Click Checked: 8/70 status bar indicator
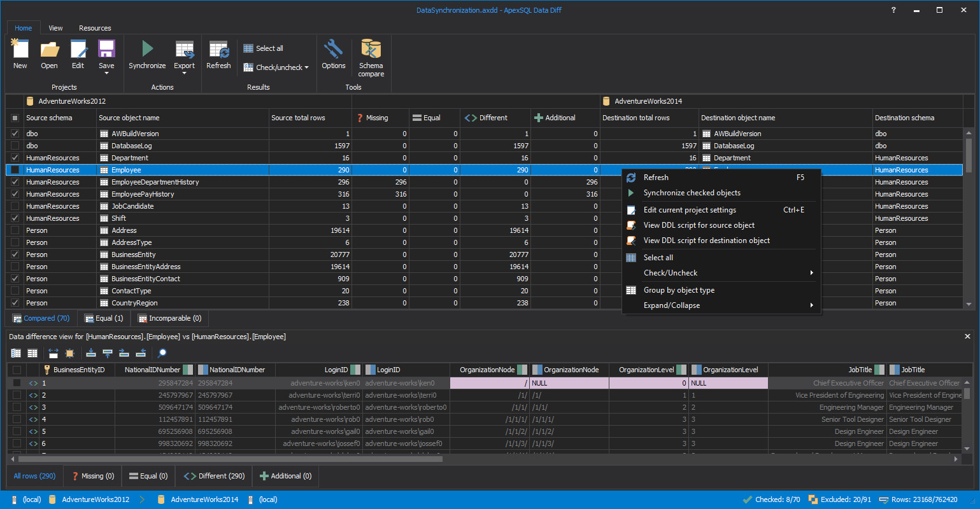 coord(771,499)
